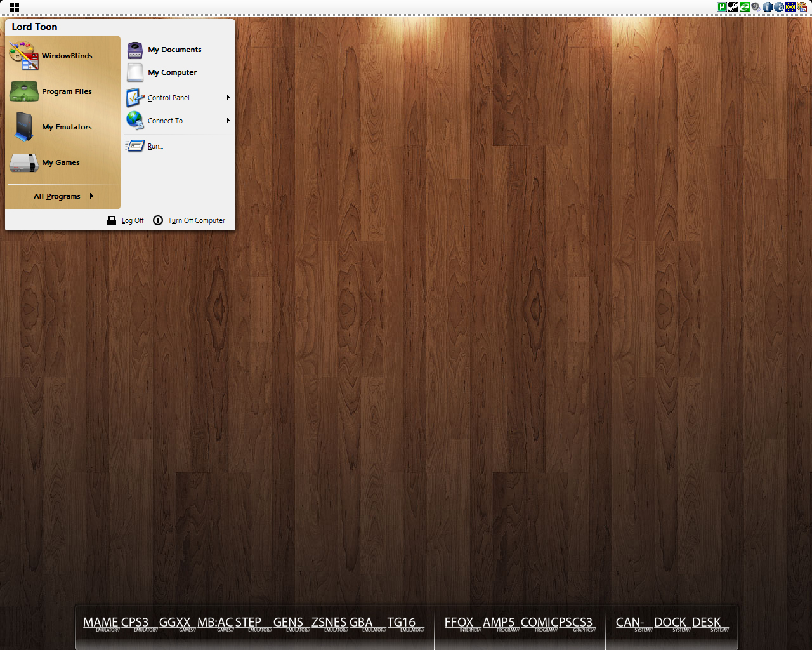This screenshot has width=812, height=650.
Task: Open the volume speaker tray icon
Action: coord(756,7)
